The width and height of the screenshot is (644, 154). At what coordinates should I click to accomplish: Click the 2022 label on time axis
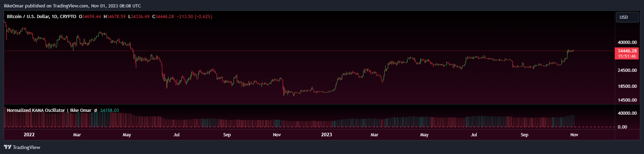pos(29,135)
